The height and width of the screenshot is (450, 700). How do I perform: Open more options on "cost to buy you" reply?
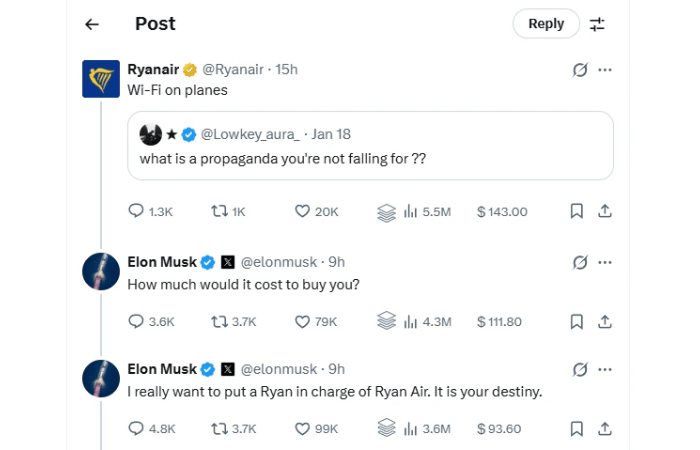tap(604, 262)
